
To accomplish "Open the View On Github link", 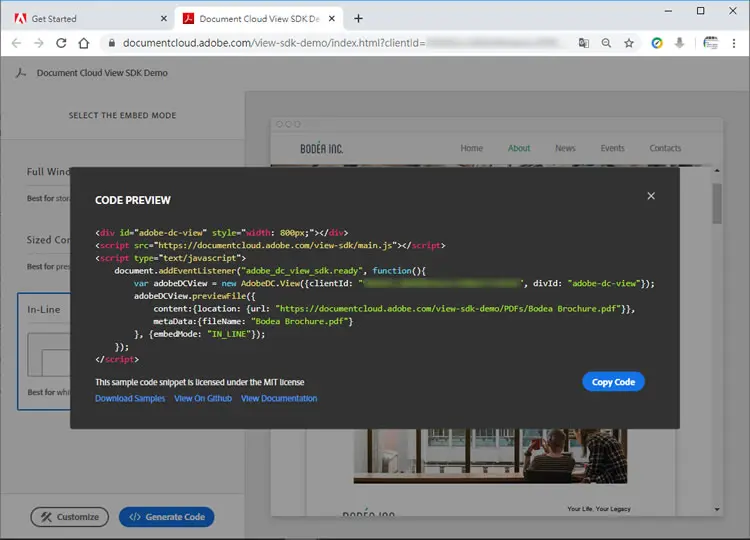I will point(203,398).
